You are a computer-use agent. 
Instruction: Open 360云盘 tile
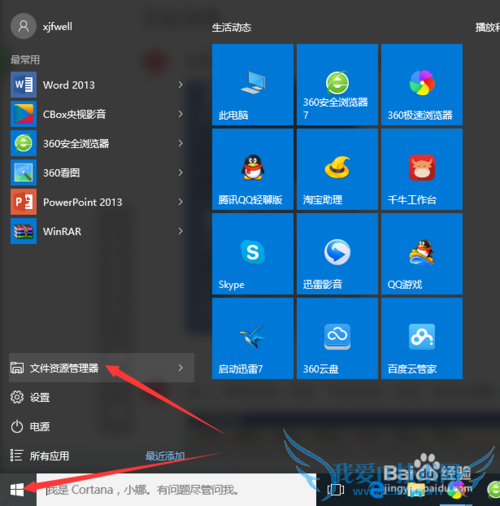(337, 339)
